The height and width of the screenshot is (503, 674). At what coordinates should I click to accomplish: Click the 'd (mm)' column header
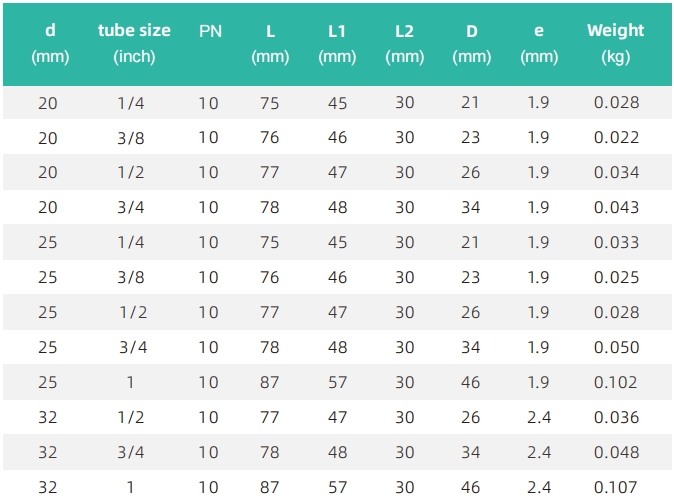pos(50,43)
